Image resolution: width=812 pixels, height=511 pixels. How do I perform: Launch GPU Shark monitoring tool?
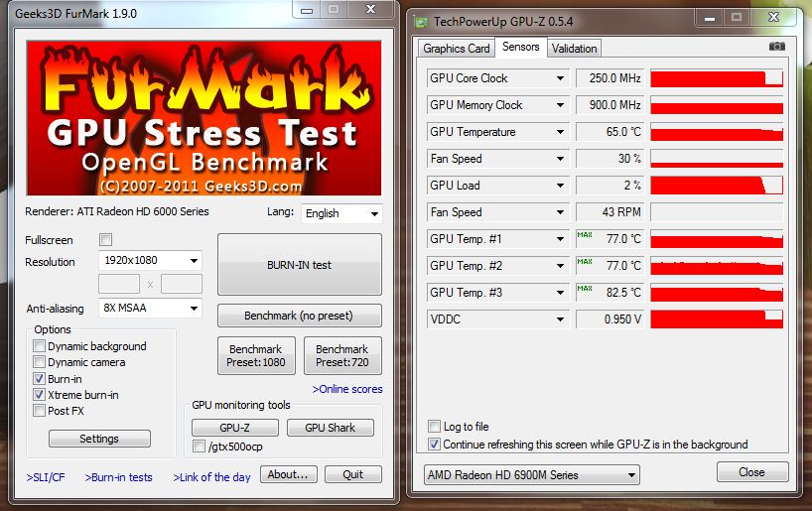[329, 428]
